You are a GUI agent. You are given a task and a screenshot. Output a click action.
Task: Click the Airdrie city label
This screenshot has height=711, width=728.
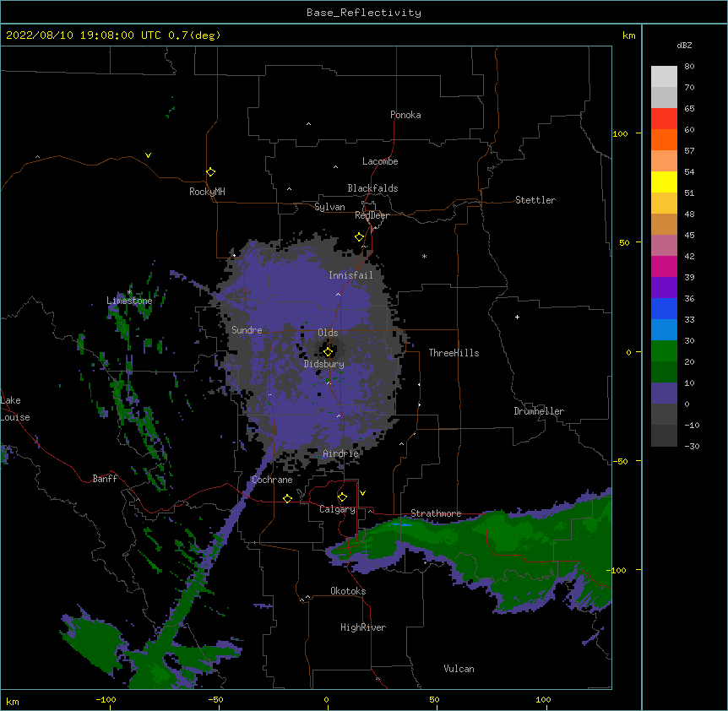pyautogui.click(x=341, y=453)
